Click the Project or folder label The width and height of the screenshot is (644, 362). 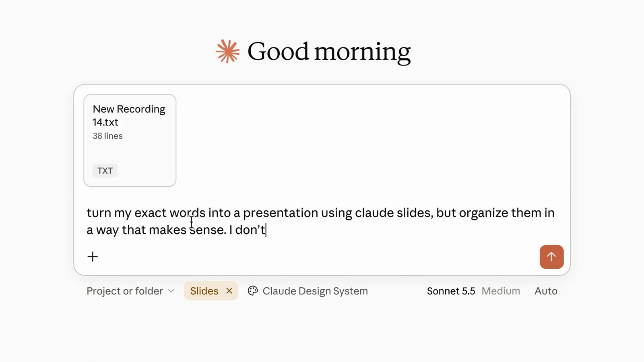tap(125, 291)
